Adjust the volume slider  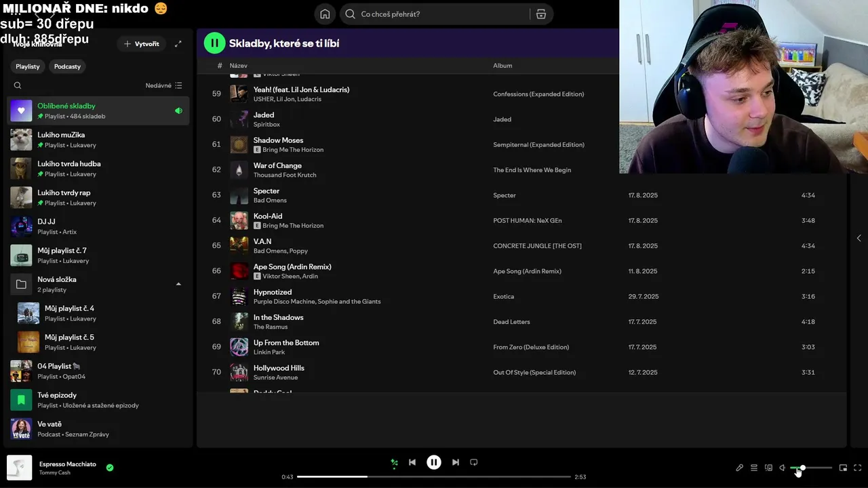811,468
